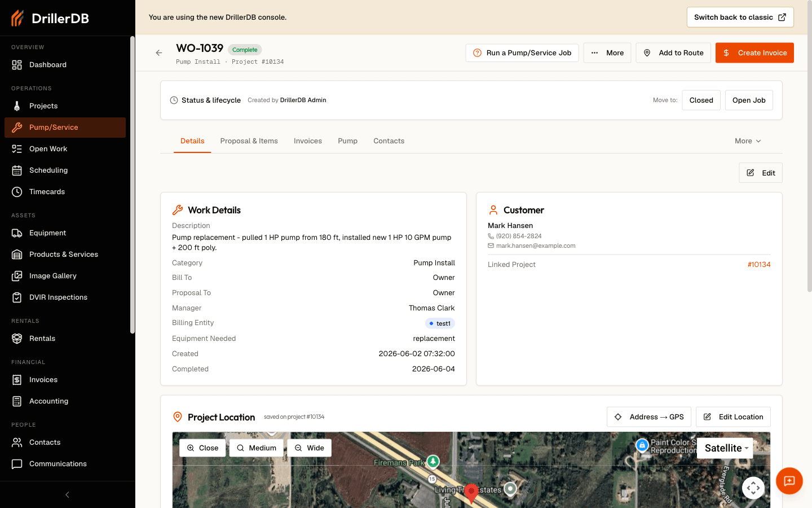The image size is (812, 508).
Task: Click the test1 billing entity badge
Action: pos(440,323)
